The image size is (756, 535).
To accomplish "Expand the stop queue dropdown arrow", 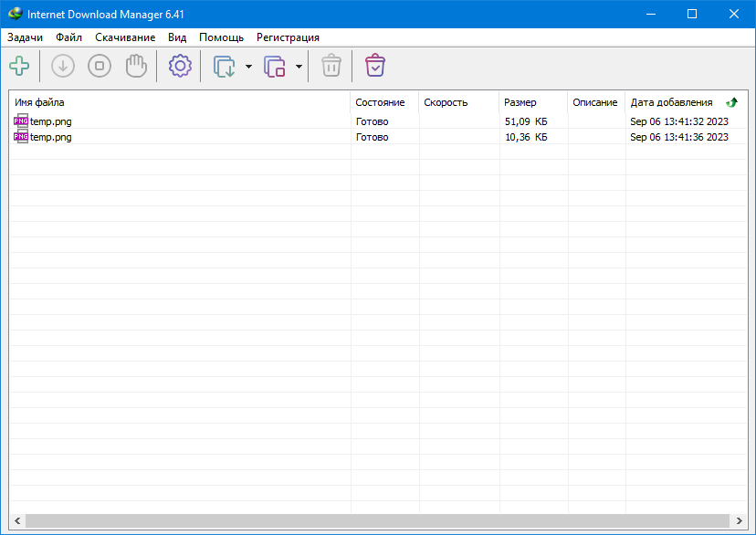I will (x=299, y=67).
